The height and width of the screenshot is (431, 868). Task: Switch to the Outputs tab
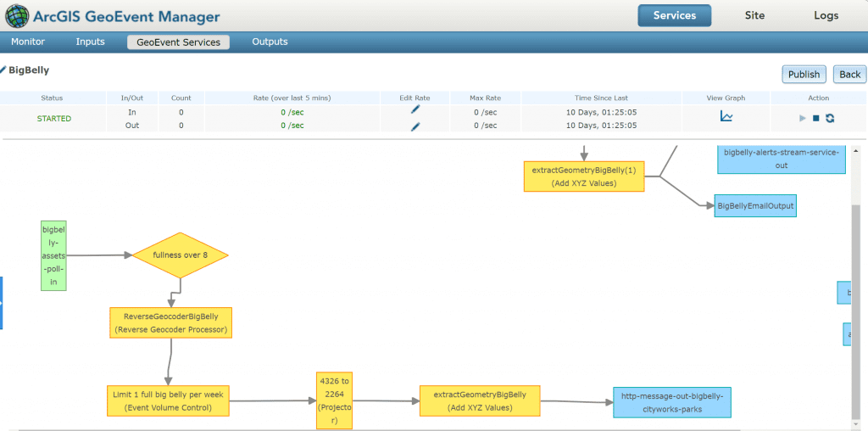270,42
